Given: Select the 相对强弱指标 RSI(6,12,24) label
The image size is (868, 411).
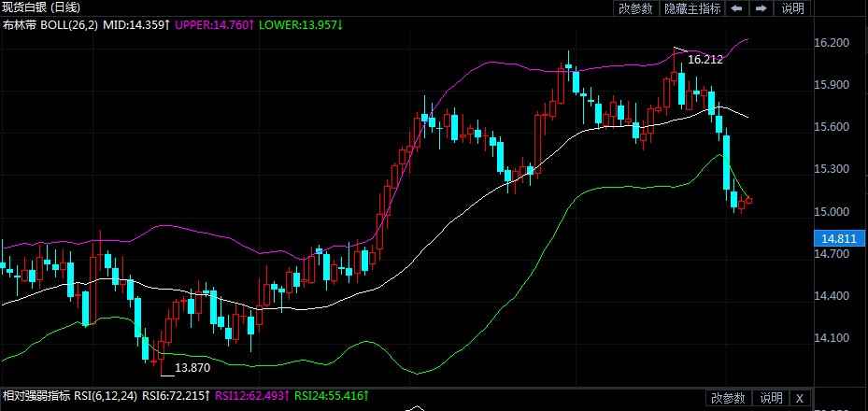Looking at the screenshot, I should tap(73, 398).
